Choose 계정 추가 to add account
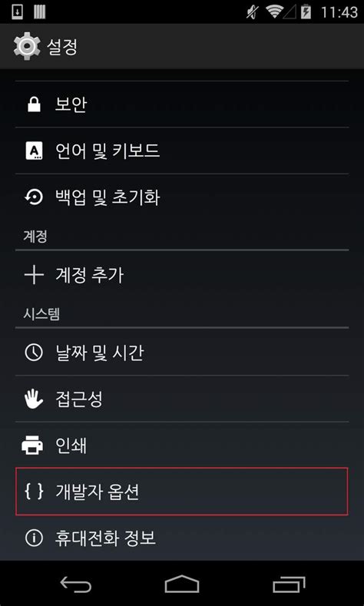The height and width of the screenshot is (606, 364). (x=182, y=275)
